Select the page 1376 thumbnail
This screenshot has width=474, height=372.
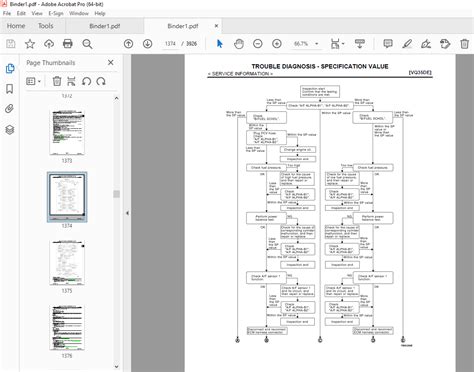click(x=67, y=328)
